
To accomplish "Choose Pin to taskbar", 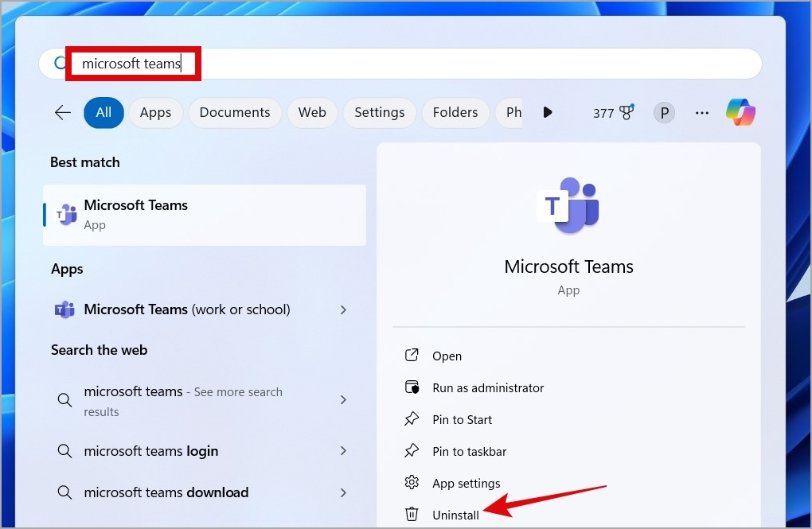I will click(x=469, y=451).
